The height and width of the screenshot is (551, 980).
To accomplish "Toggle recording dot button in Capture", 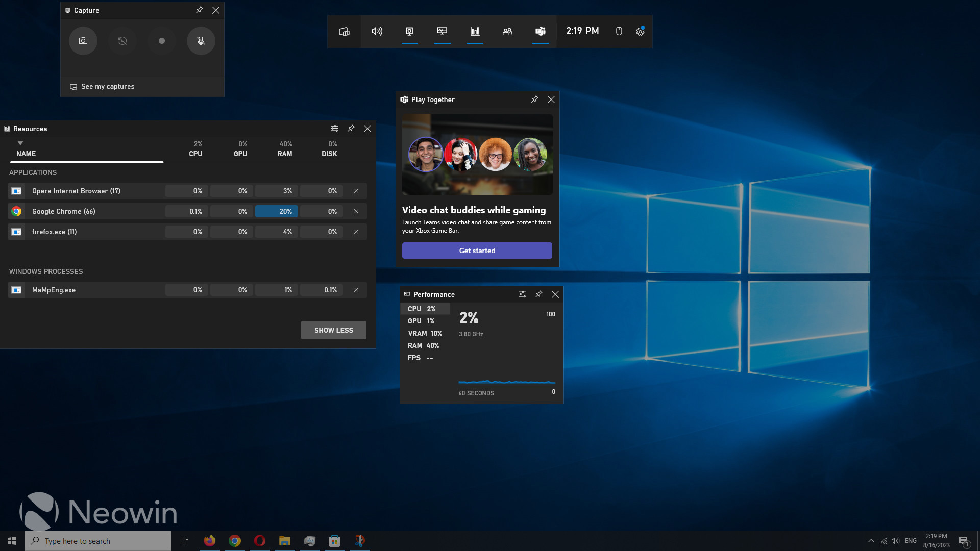I will 161,40.
